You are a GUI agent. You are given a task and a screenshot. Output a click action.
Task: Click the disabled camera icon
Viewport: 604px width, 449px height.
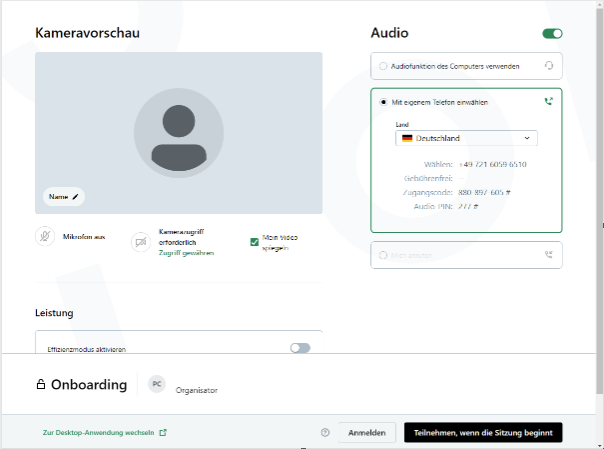click(x=141, y=241)
